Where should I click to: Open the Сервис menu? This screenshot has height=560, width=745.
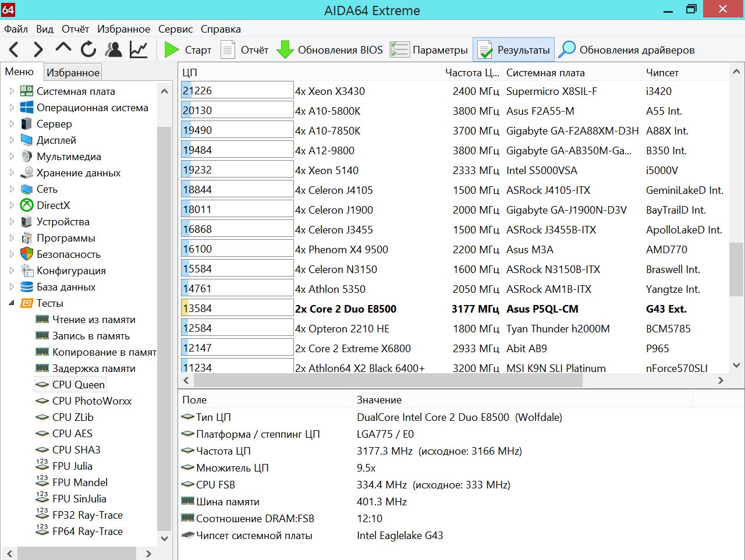coord(175,29)
